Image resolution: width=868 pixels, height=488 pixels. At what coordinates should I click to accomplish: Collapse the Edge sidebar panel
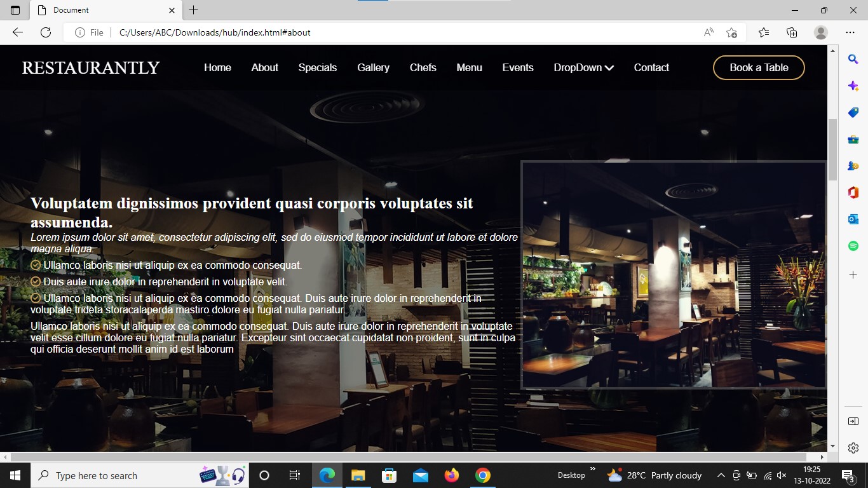[x=853, y=421]
